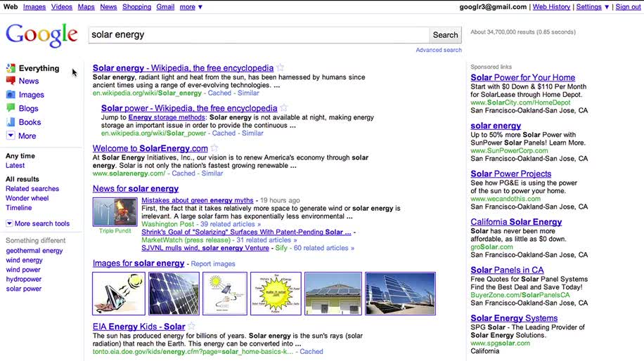Open Solar Energy Systems sponsored link

[514, 318]
